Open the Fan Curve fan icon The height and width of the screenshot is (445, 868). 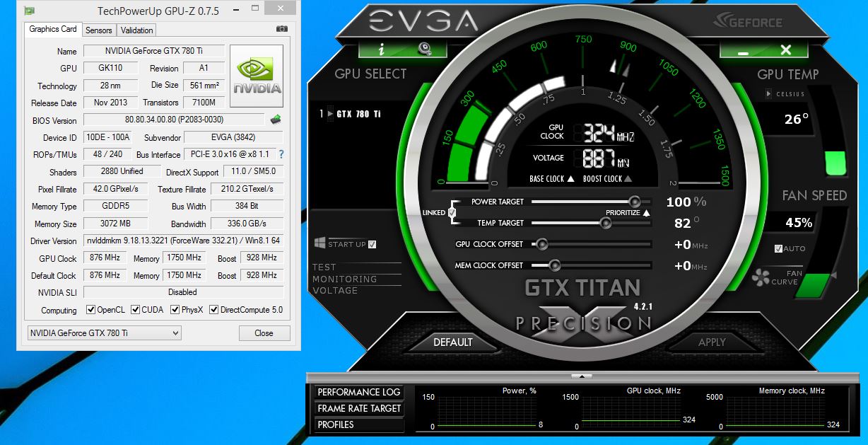[761, 277]
